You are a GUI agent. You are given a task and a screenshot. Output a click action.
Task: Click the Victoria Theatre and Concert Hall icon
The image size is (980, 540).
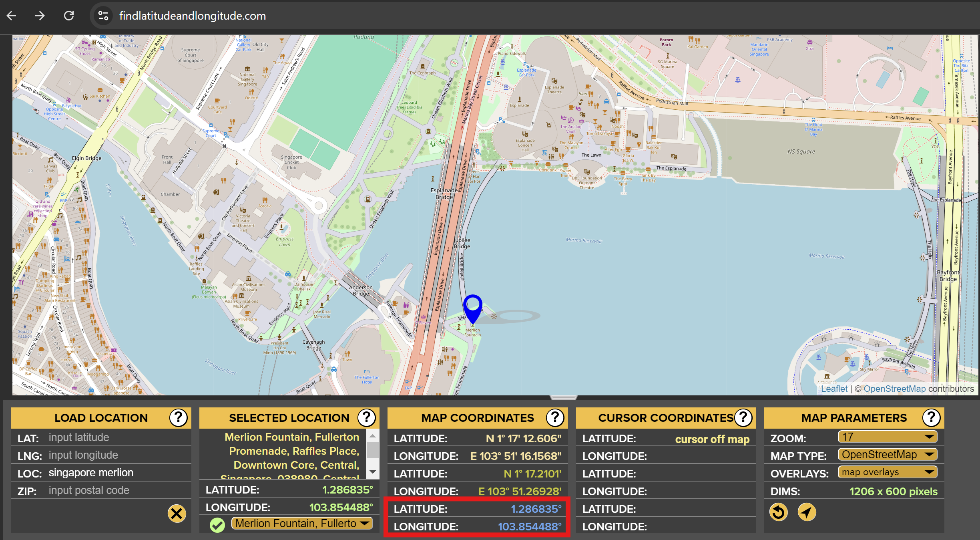(x=243, y=210)
